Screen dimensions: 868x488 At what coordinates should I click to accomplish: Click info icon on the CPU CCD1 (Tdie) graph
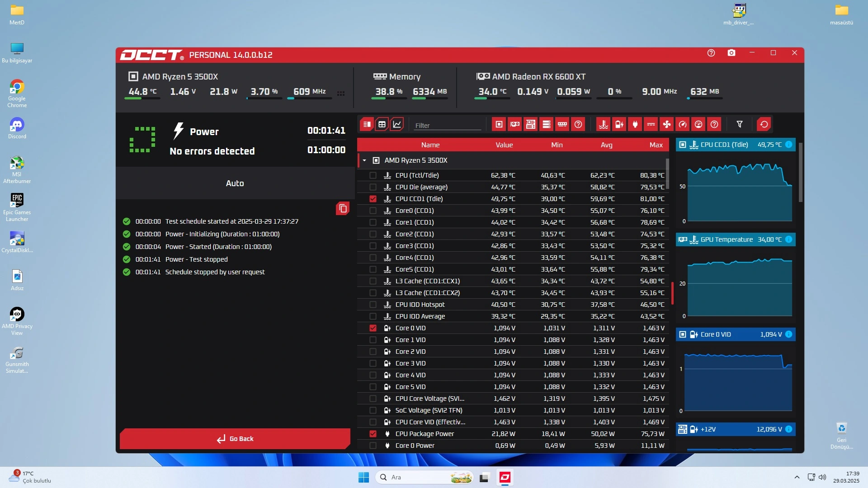pyautogui.click(x=789, y=145)
